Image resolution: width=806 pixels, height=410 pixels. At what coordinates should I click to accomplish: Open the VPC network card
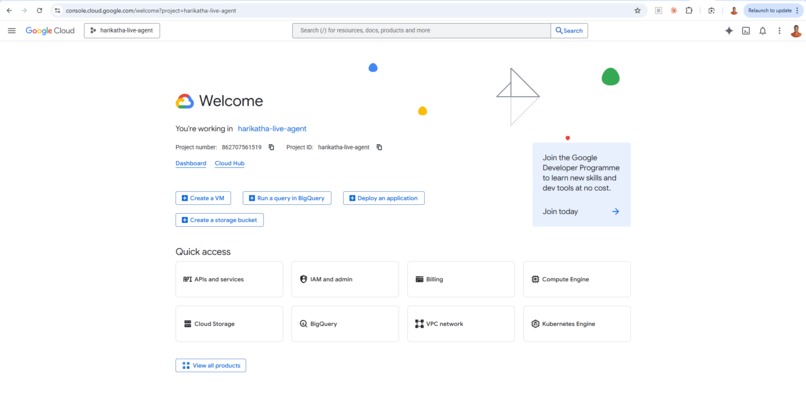pos(461,324)
